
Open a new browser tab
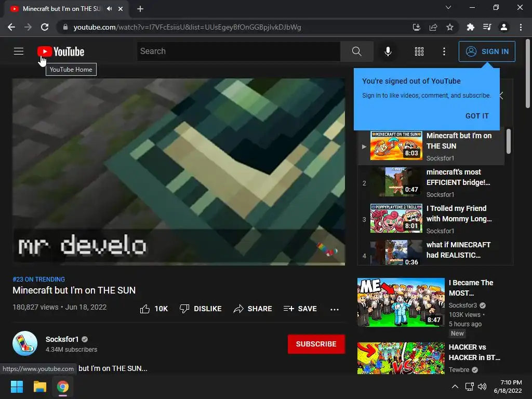pyautogui.click(x=140, y=9)
